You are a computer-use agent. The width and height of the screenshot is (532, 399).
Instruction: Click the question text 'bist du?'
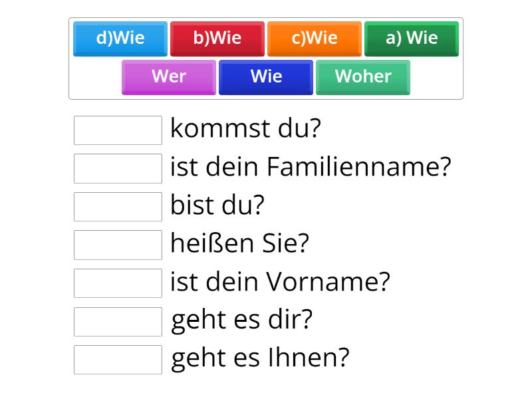click(216, 205)
